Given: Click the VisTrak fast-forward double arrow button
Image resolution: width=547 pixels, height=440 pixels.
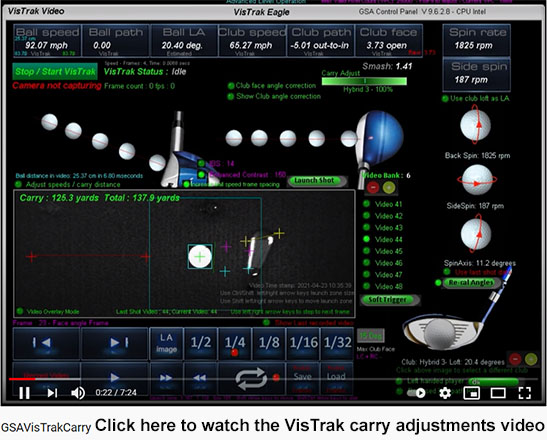Looking at the screenshot, I should (x=166, y=378).
